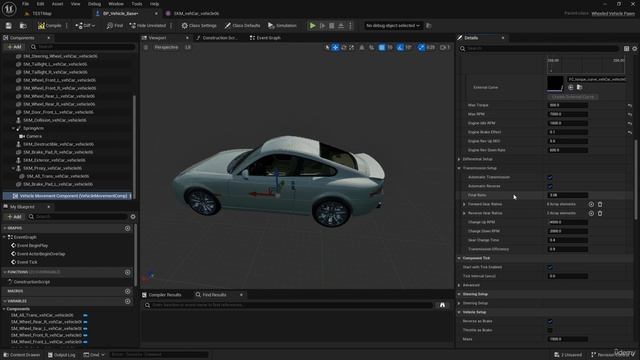Open the Tools menu
The height and width of the screenshot is (360, 640).
(137, 4)
